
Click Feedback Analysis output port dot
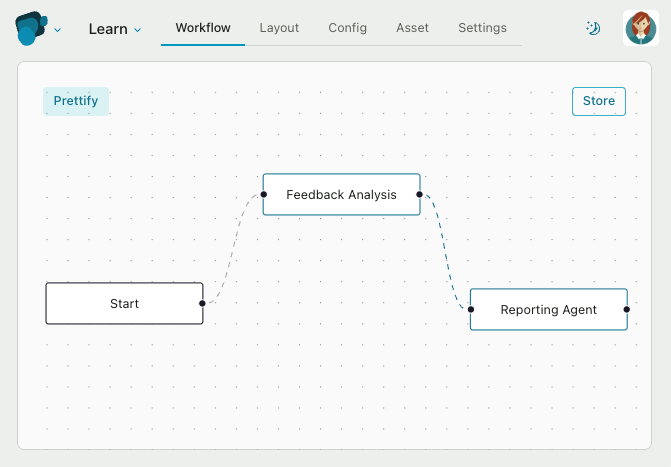click(419, 194)
